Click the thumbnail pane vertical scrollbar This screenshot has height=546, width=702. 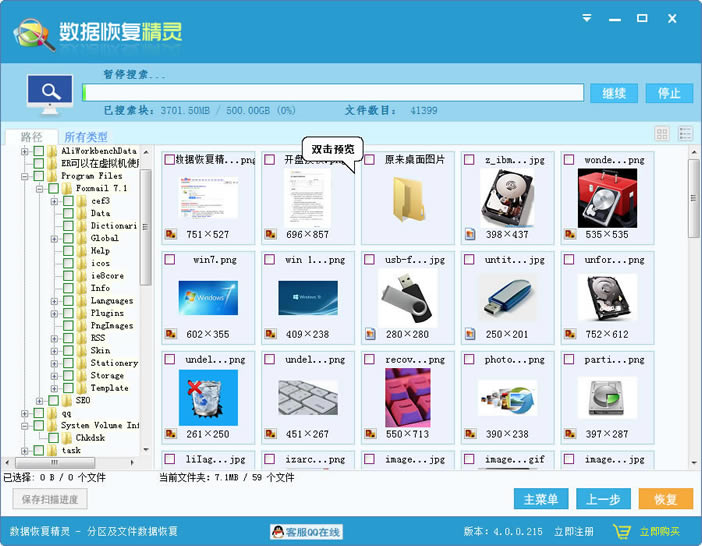[693, 198]
